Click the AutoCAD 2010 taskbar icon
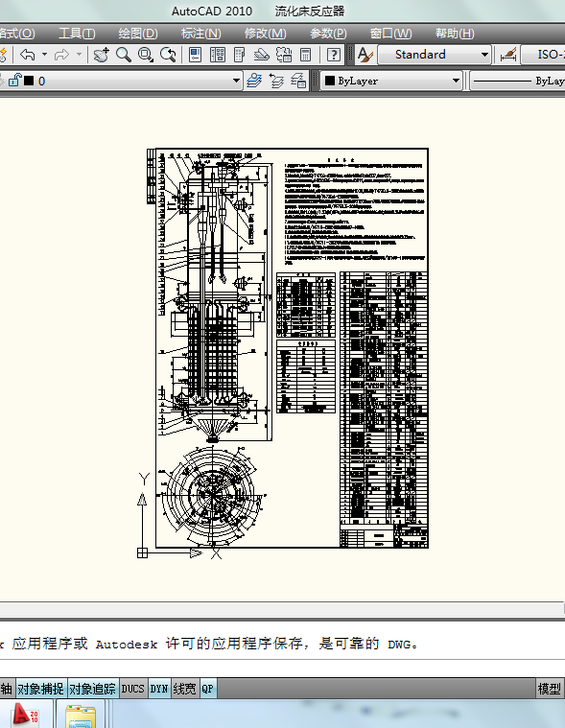 tap(26, 714)
